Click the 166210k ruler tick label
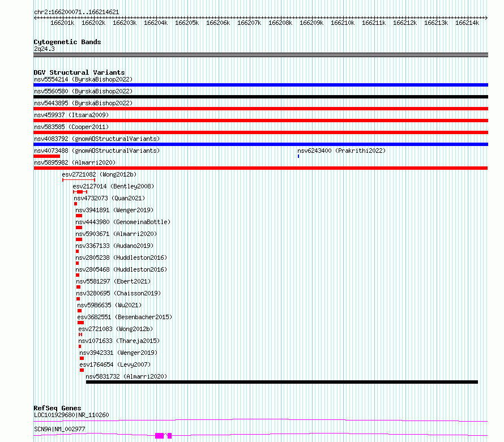Image resolution: width=504 pixels, height=442 pixels. point(343,23)
